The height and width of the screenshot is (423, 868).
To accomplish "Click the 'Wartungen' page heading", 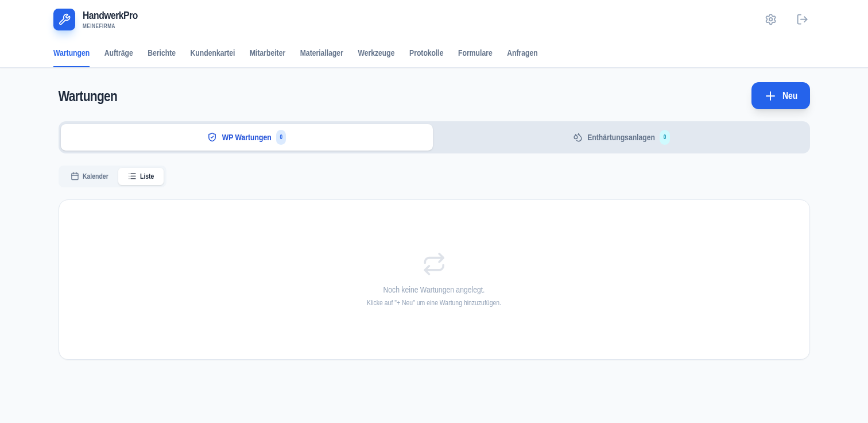I will [88, 96].
